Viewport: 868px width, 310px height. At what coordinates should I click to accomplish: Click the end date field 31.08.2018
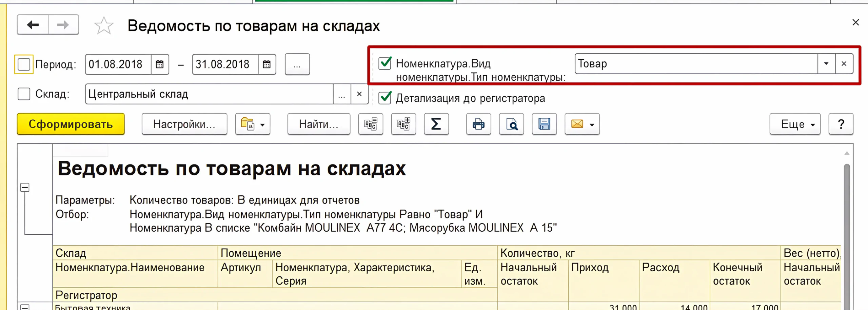[225, 64]
